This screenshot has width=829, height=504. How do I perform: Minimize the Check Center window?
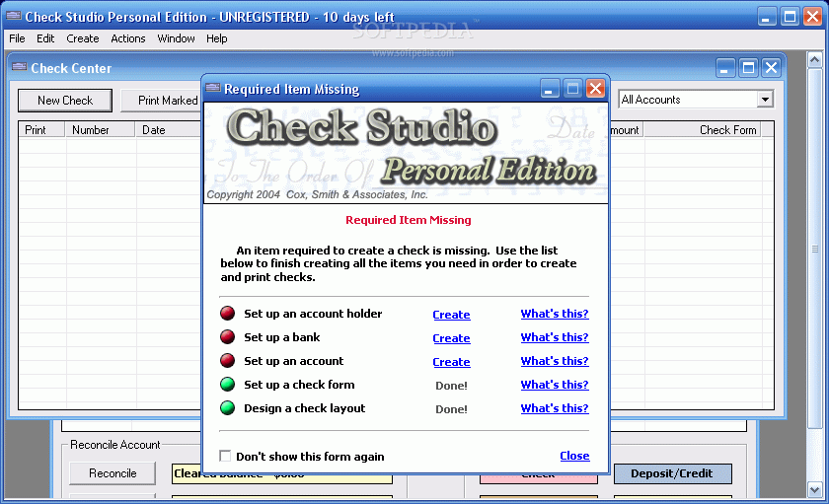[x=724, y=68]
